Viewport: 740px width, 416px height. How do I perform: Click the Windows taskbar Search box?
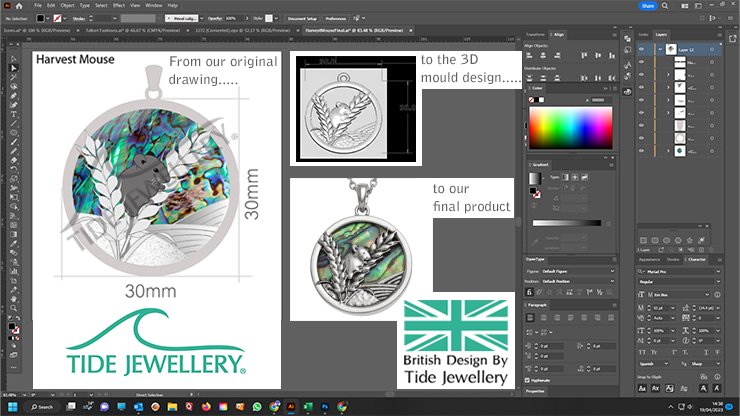[42, 407]
